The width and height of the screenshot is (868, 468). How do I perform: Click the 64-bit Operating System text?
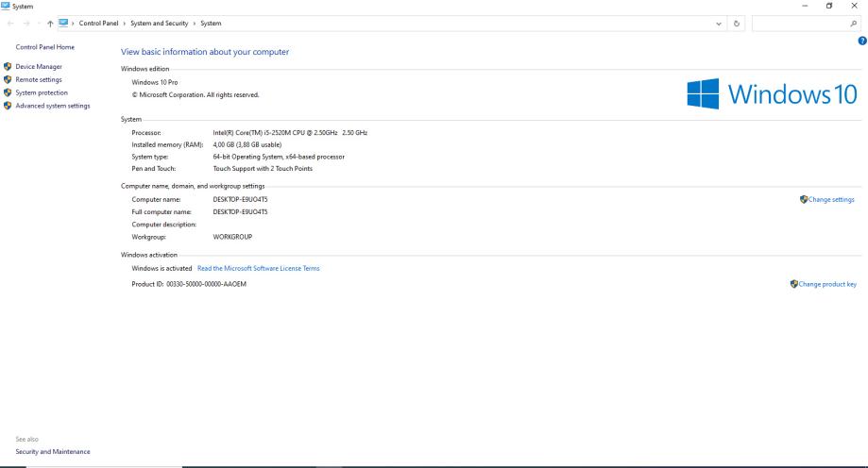click(x=279, y=157)
